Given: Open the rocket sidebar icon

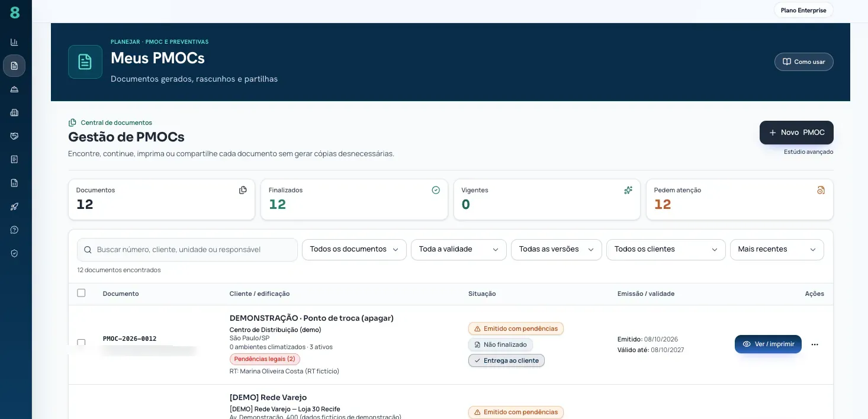Looking at the screenshot, I should coord(14,207).
